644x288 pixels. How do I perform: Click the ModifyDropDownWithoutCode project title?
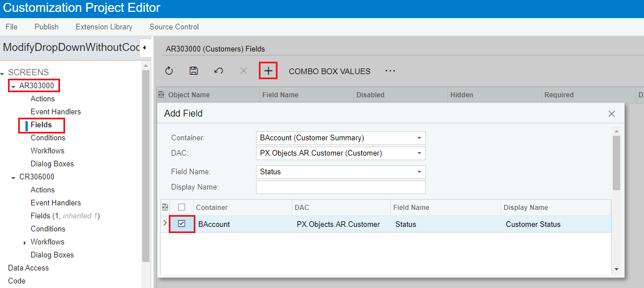pyautogui.click(x=70, y=47)
